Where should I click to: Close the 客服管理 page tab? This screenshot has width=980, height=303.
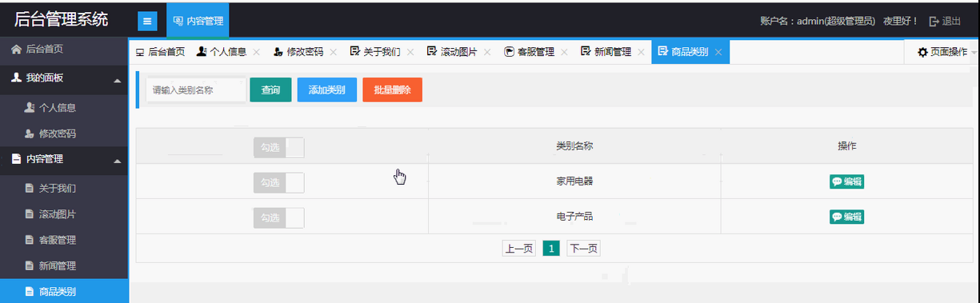564,52
